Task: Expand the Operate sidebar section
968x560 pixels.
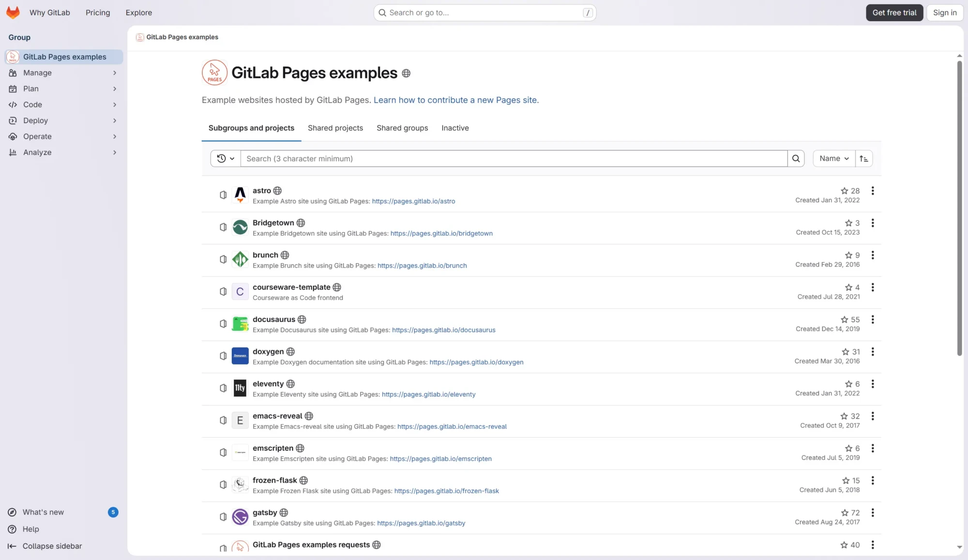Action: pos(63,136)
